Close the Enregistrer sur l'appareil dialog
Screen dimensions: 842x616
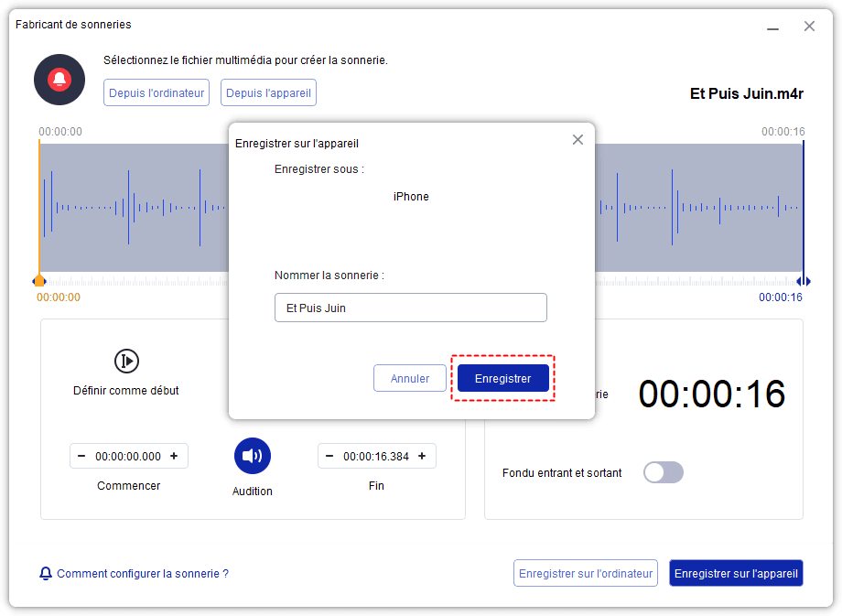point(578,140)
